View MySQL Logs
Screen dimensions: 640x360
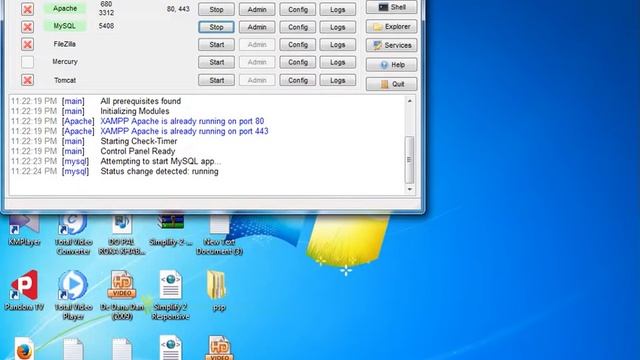338,27
